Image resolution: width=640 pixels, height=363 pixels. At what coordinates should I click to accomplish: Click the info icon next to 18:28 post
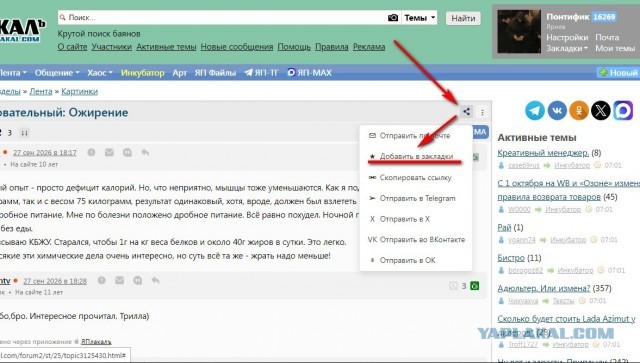102,280
